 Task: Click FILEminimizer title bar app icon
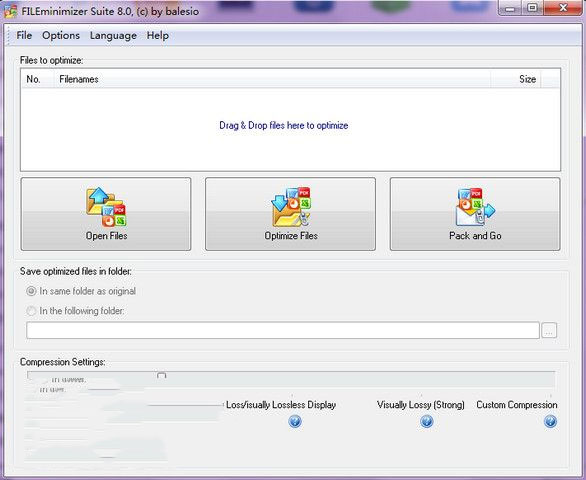10,11
